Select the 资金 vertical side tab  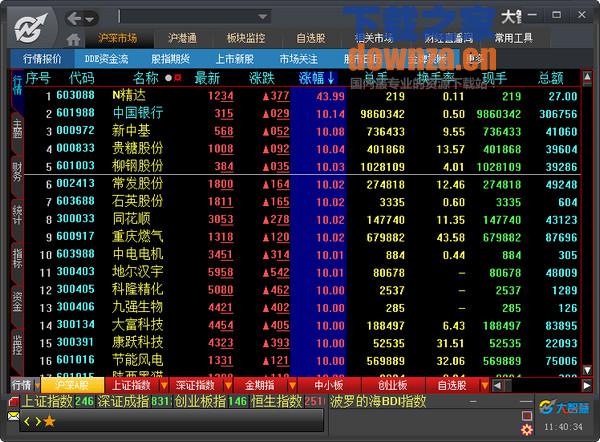pos(17,302)
